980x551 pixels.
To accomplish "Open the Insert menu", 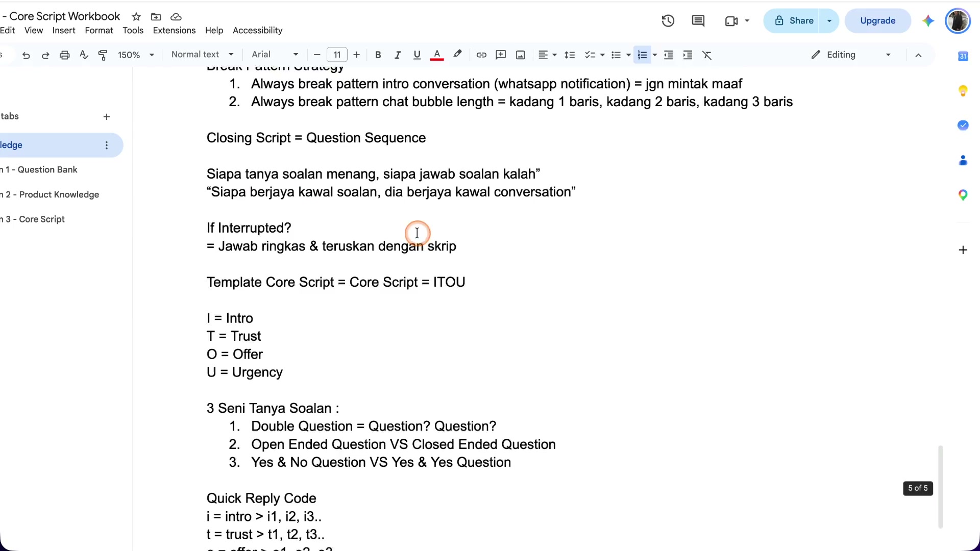I will [64, 31].
